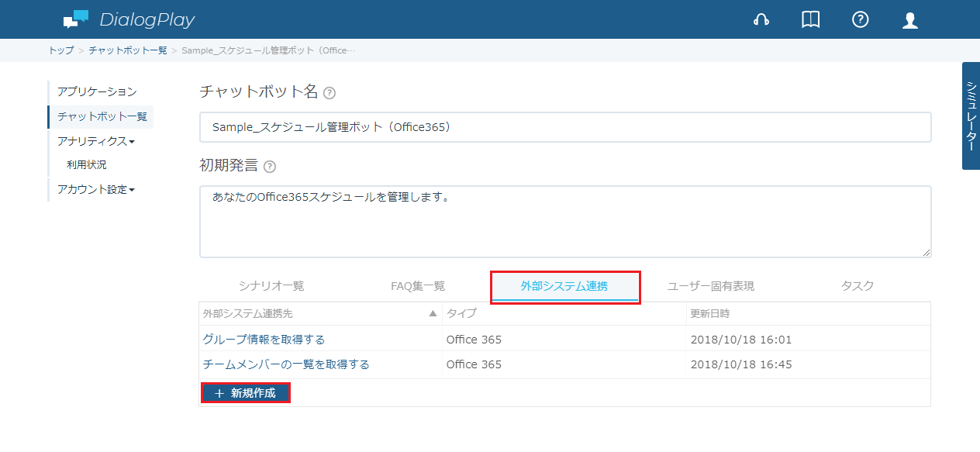980x452 pixels.
Task: Select チャットボット一覧 in the sidebar
Action: click(102, 116)
